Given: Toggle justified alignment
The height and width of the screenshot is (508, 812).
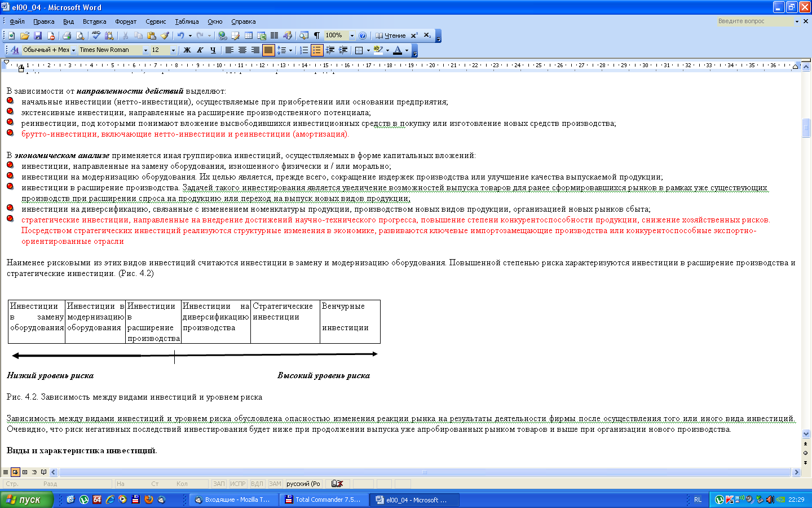Looking at the screenshot, I should point(268,50).
